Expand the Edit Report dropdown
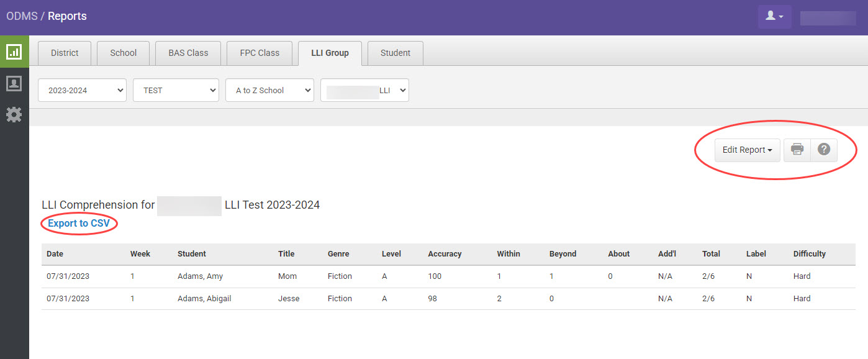 (x=747, y=150)
